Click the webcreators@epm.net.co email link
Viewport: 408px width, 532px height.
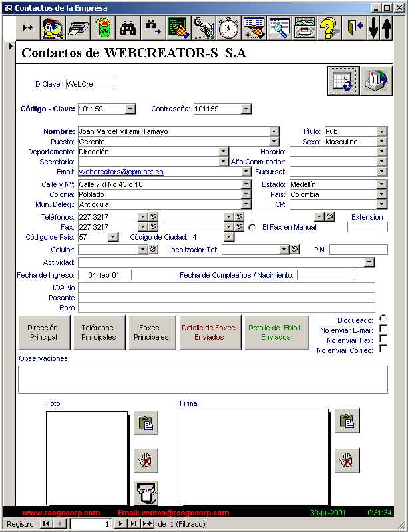click(x=121, y=172)
